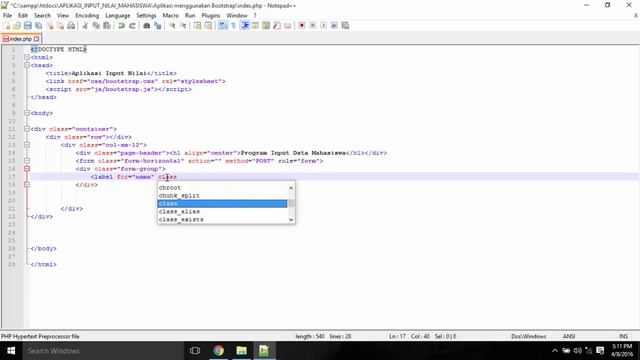Open the Windows Start menu

pyautogui.click(x=11, y=351)
